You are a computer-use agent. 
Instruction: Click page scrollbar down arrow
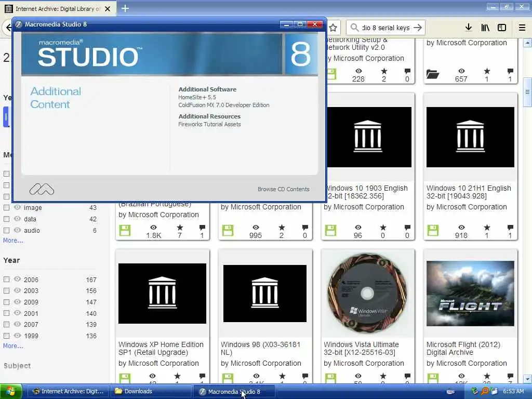527,379
